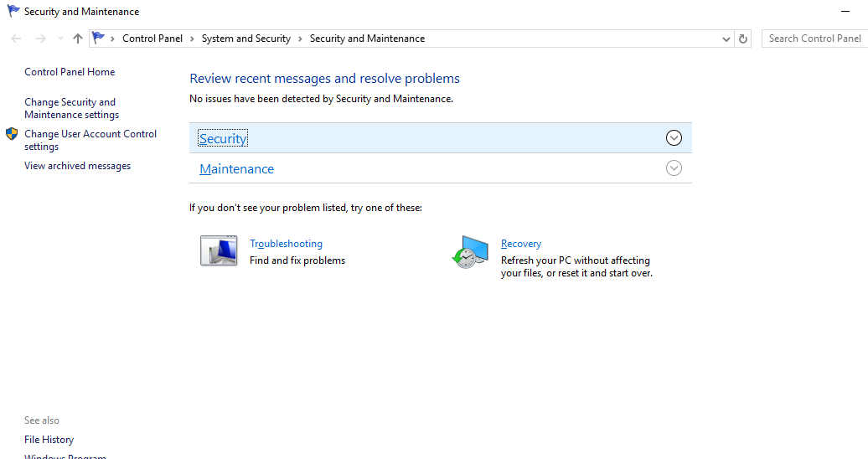
Task: Open Change User Account Control settings
Action: pos(90,140)
